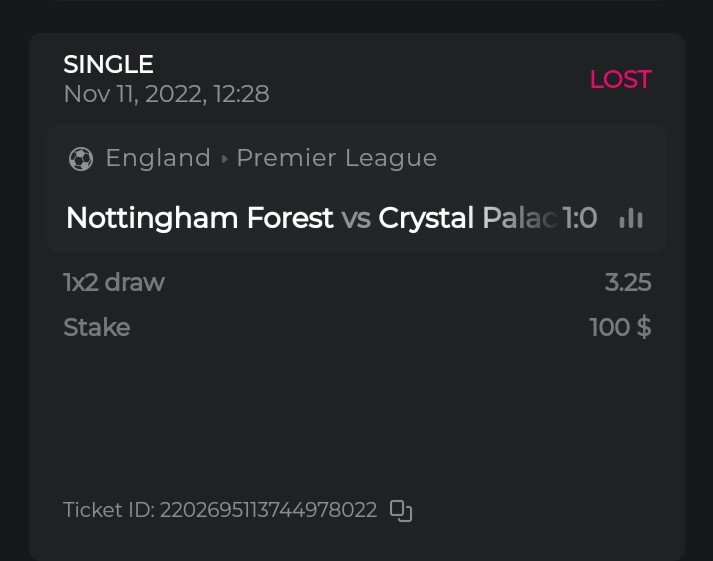Click the chevron between England and Premier League
Screen dimensions: 713x561
pos(224,159)
